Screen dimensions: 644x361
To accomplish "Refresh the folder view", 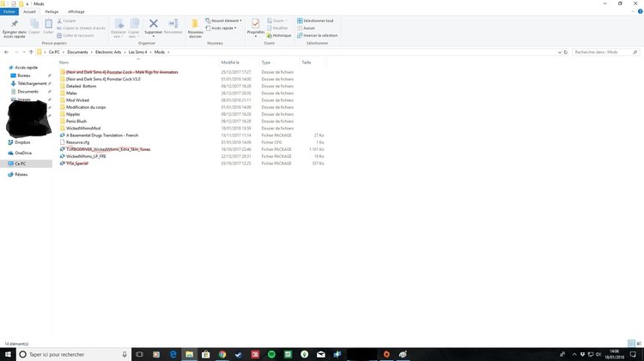I will [566, 52].
